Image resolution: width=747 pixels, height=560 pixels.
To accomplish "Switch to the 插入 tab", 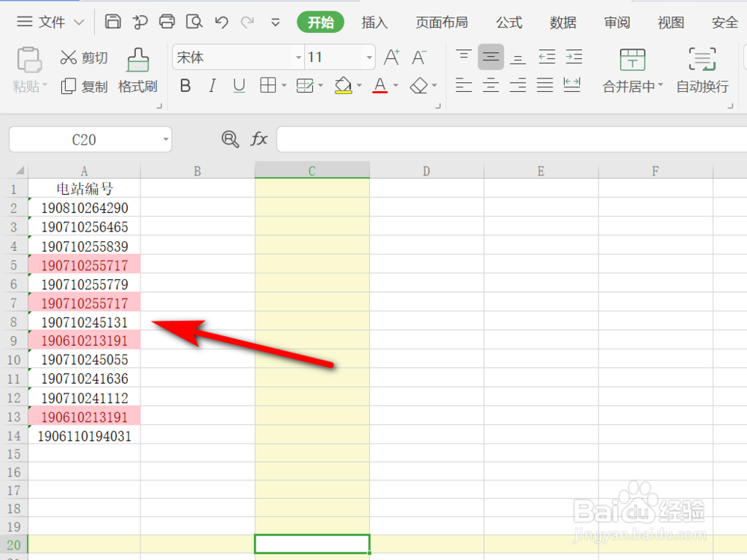I will pos(374,22).
